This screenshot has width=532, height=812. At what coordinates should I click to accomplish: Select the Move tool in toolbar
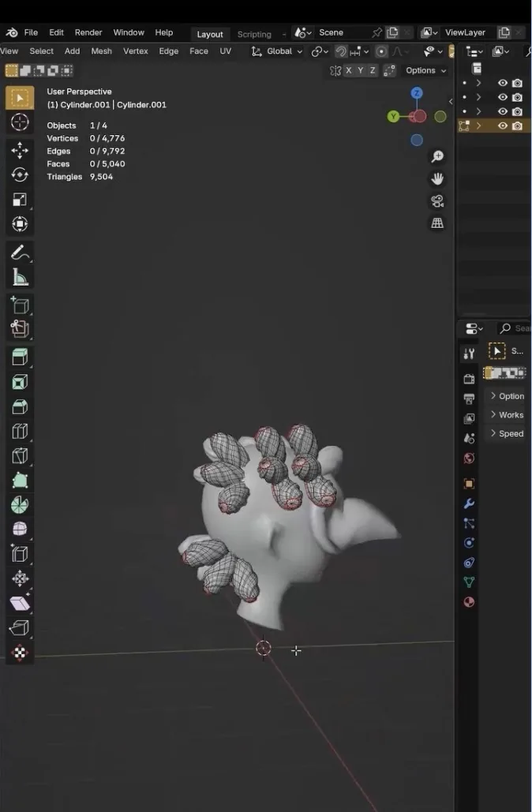[20, 150]
